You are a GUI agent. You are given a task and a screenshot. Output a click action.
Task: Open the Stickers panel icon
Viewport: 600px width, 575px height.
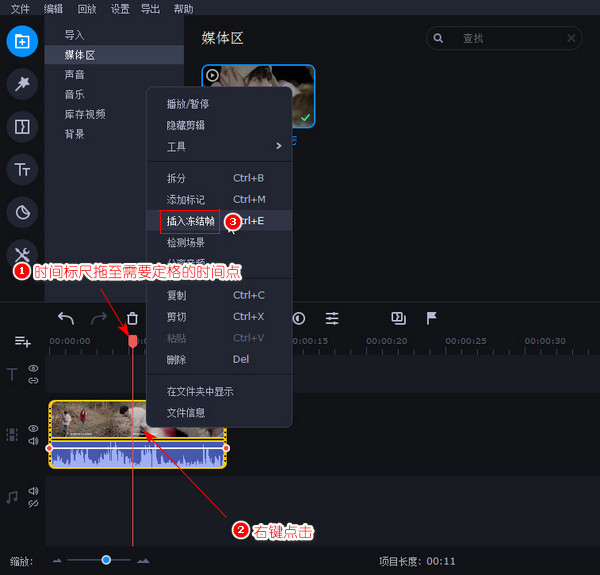pos(22,212)
